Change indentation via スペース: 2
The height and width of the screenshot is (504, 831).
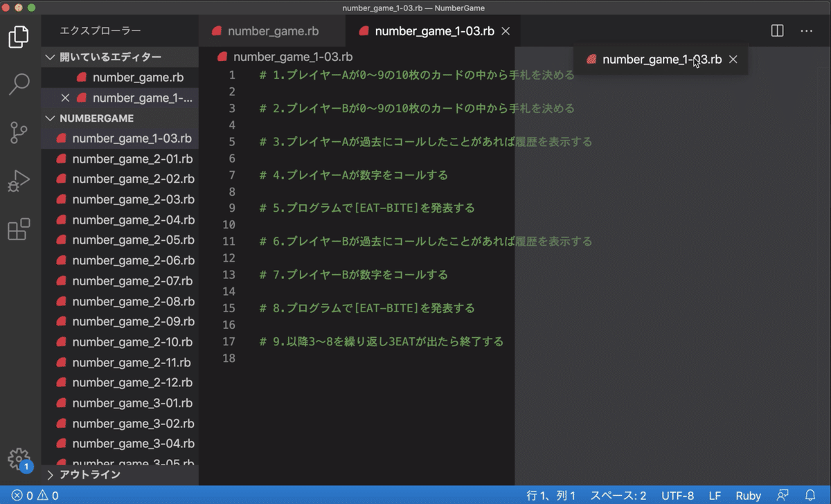point(618,496)
